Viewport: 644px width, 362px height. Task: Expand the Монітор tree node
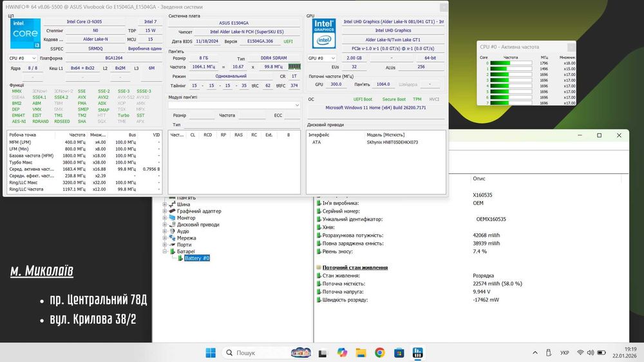click(x=165, y=218)
